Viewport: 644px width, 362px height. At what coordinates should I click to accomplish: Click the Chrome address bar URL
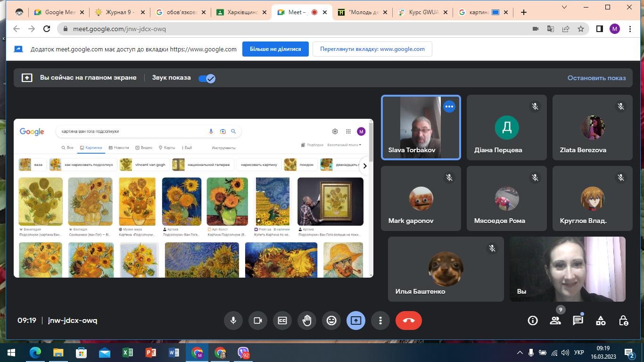[x=119, y=29]
